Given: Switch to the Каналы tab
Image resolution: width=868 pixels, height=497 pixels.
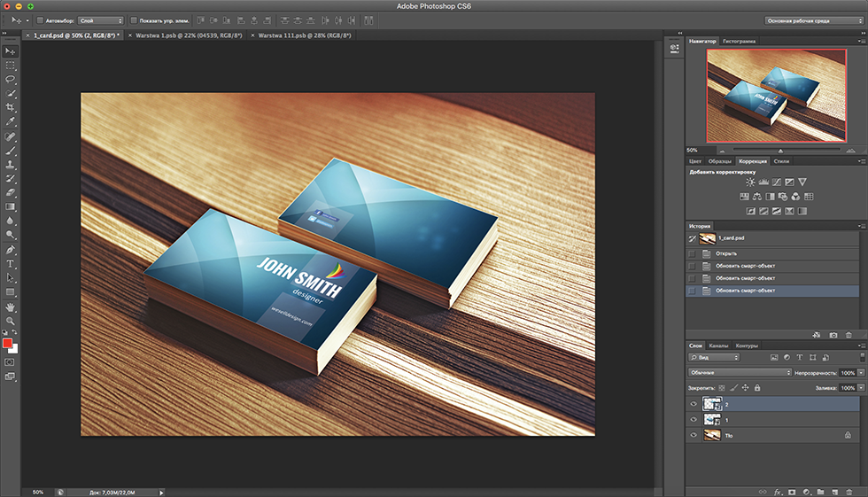Looking at the screenshot, I should pyautogui.click(x=718, y=346).
